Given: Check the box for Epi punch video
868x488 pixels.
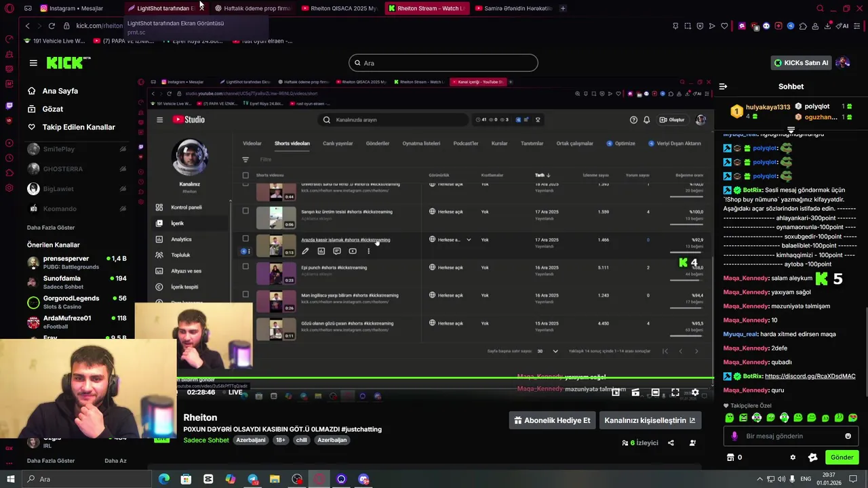Looking at the screenshot, I should pos(245,266).
